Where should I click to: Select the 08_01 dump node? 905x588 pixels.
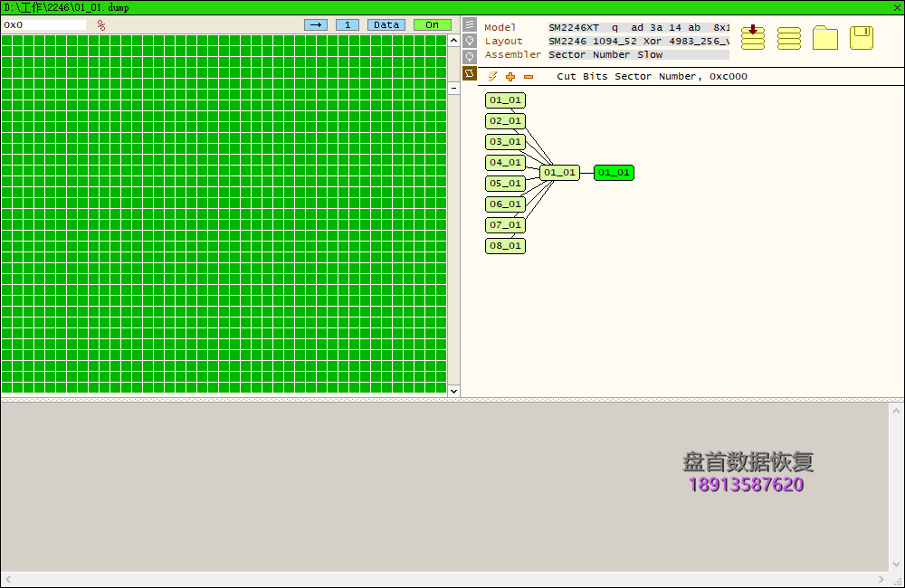[x=505, y=246]
